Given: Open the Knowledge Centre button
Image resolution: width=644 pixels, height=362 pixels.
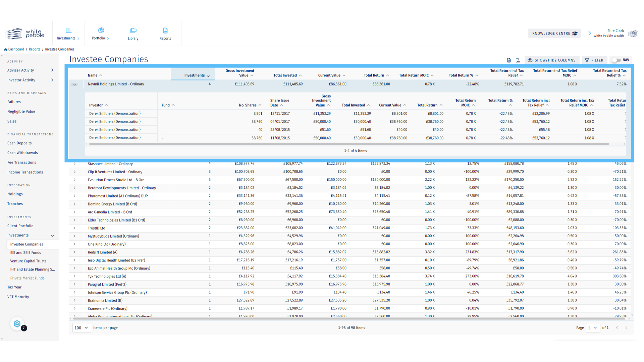Looking at the screenshot, I should (x=554, y=34).
